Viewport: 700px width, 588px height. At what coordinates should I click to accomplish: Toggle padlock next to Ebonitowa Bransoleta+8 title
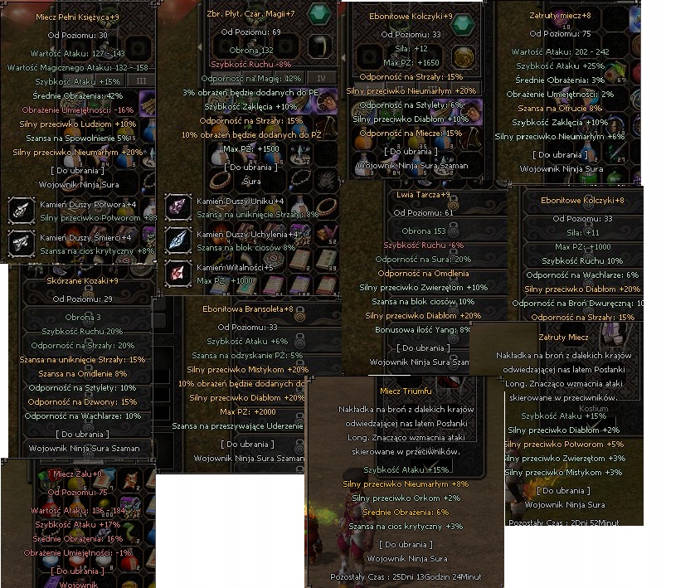pyautogui.click(x=300, y=313)
